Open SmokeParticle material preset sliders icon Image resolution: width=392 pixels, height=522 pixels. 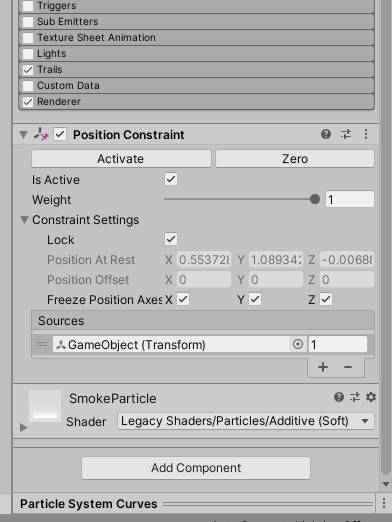(355, 397)
